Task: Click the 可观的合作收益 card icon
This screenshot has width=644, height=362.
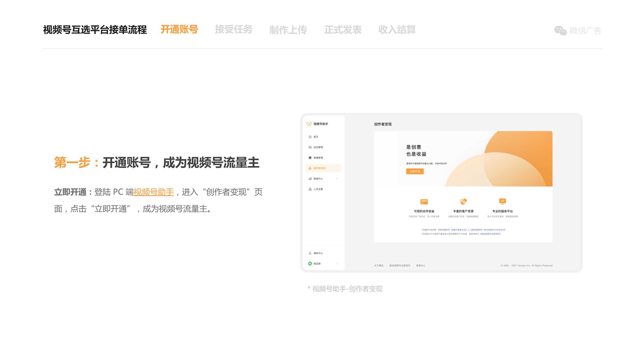Action: (424, 202)
